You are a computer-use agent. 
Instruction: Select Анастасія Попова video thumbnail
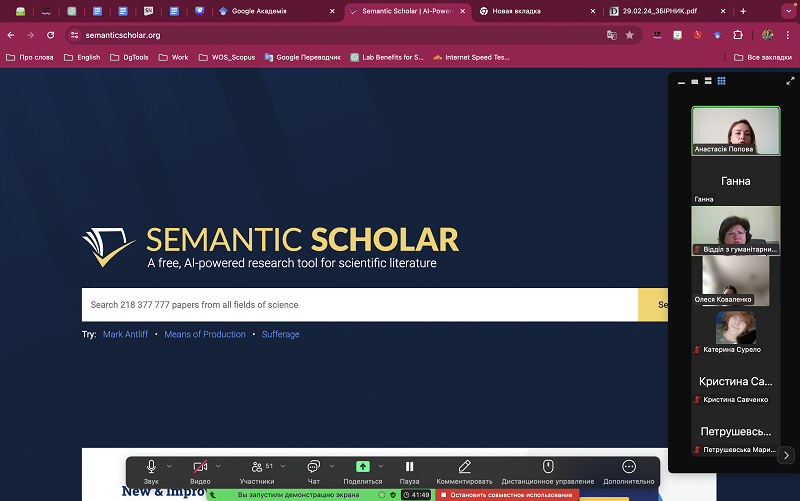pyautogui.click(x=735, y=130)
